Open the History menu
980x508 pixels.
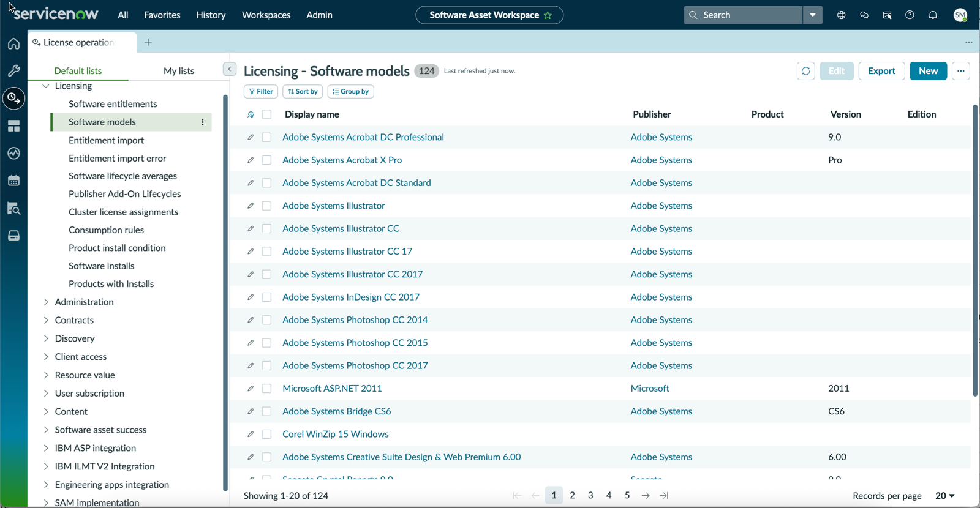211,15
